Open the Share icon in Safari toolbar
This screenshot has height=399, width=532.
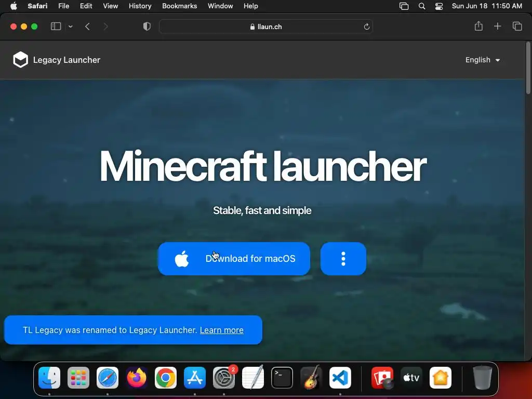coord(478,26)
